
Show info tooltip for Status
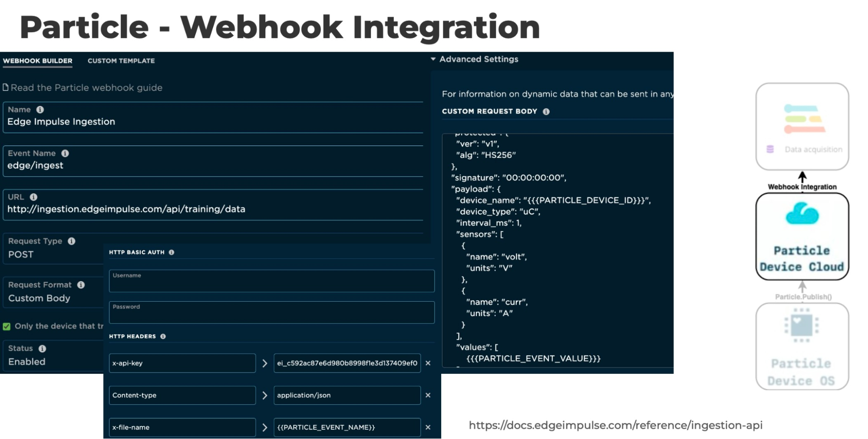[42, 349]
